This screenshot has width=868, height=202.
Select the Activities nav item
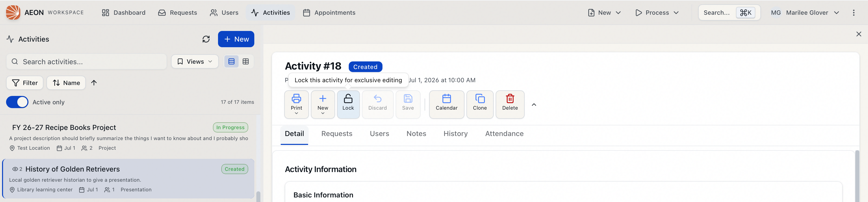(x=270, y=12)
